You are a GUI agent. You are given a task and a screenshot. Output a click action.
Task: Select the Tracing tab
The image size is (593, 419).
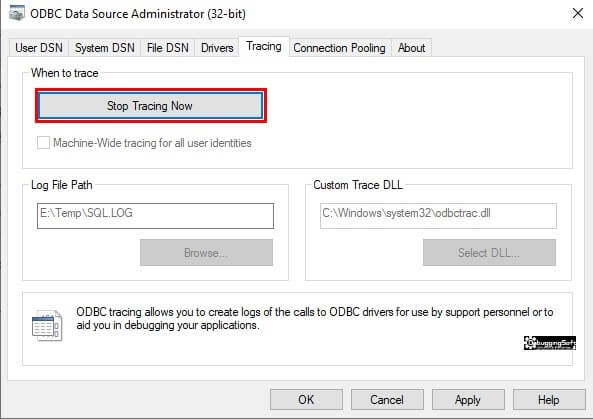pyautogui.click(x=264, y=47)
